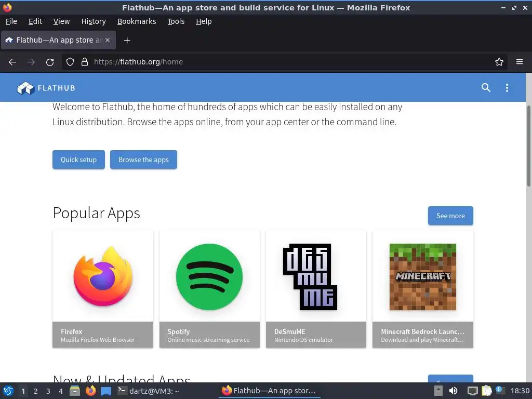
Task: Open Firefox hamburger application menu
Action: coord(520,62)
